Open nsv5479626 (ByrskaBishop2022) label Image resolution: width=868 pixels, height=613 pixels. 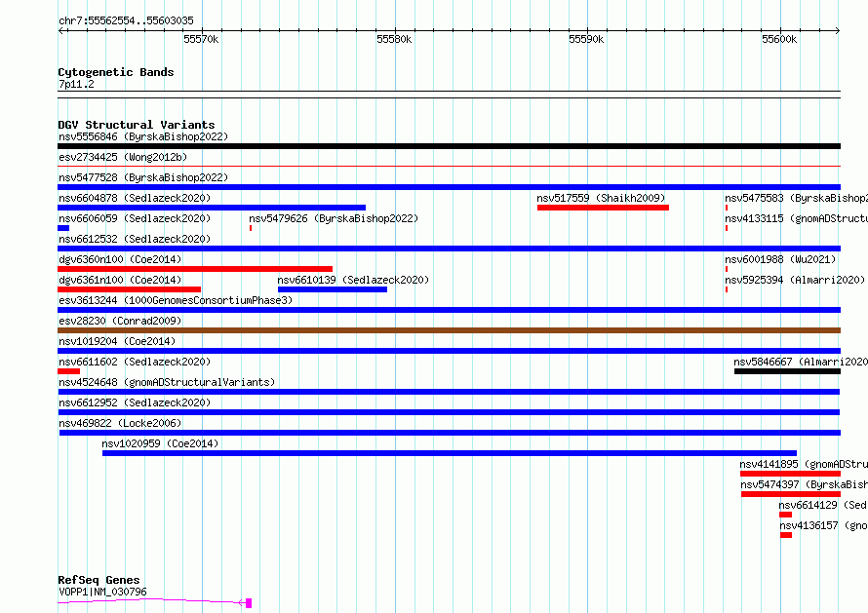334,218
